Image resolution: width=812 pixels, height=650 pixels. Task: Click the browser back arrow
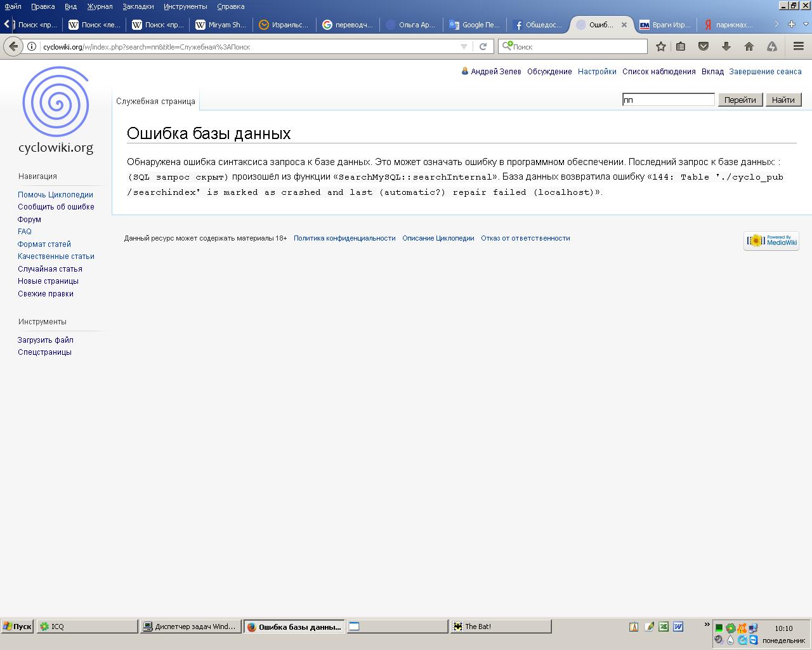point(13,46)
